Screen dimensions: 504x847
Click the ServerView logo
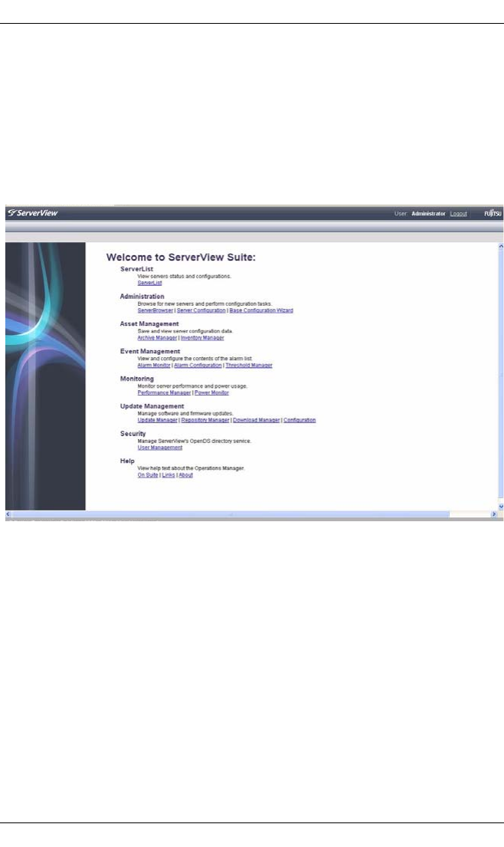pyautogui.click(x=33, y=213)
